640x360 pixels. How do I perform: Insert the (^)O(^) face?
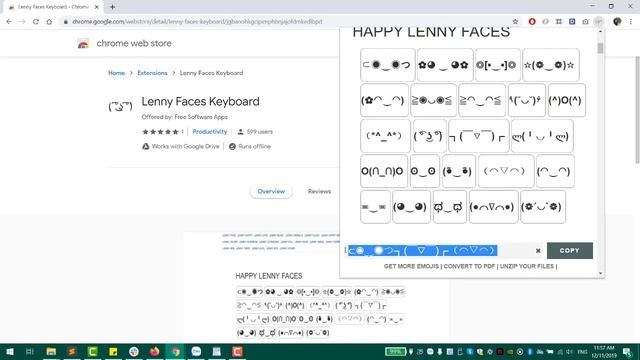point(567,100)
